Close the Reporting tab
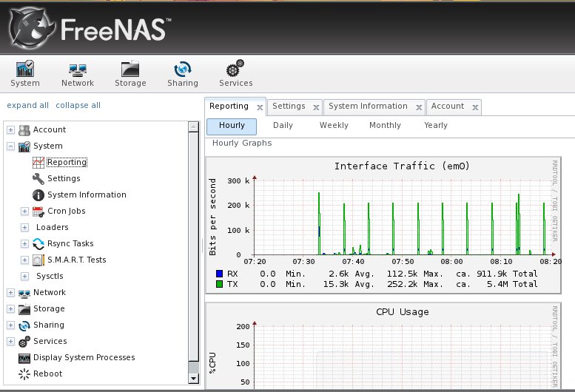Image resolution: width=575 pixels, height=392 pixels. [260, 108]
